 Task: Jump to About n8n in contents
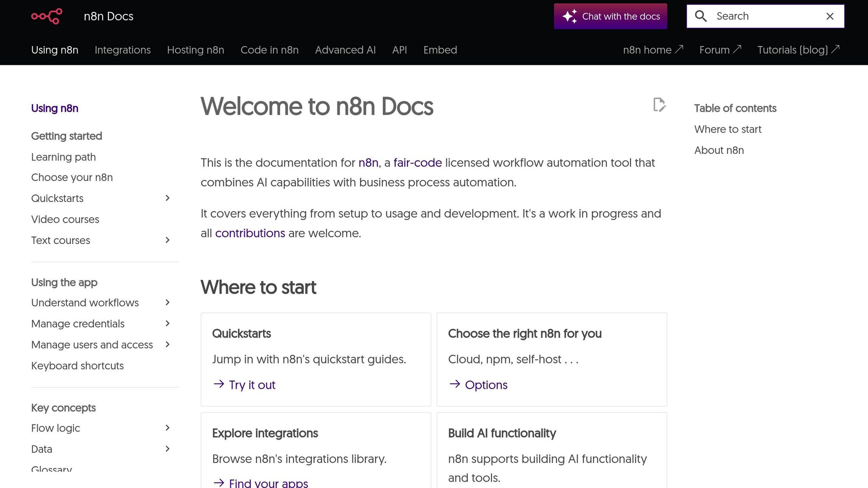pyautogui.click(x=719, y=150)
